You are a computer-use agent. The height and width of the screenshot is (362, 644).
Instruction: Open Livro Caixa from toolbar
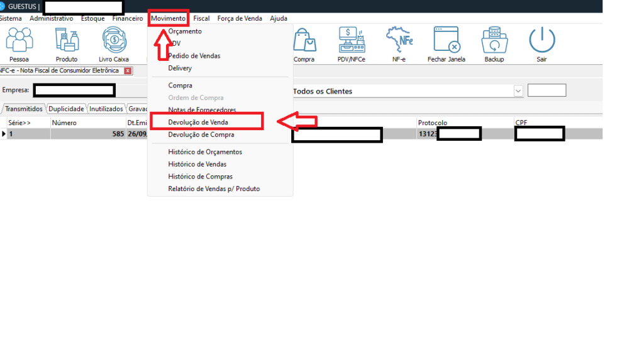tap(114, 41)
